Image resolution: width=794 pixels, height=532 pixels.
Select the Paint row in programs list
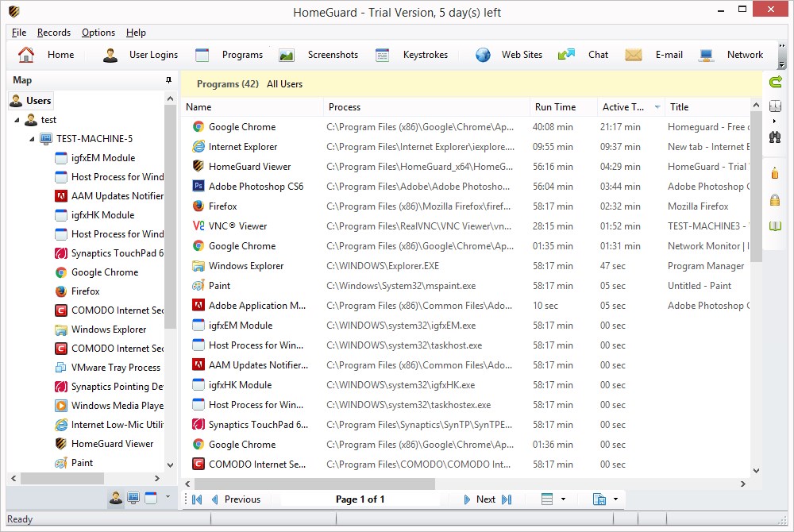(x=465, y=286)
